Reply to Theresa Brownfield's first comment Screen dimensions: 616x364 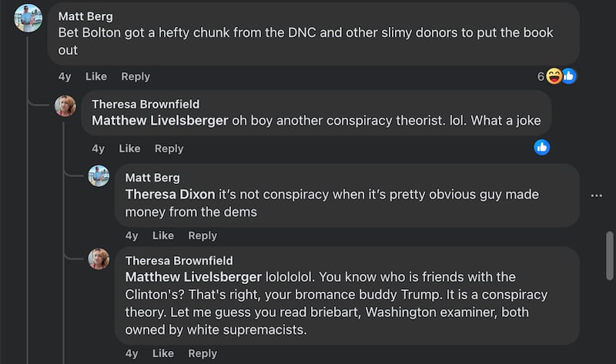click(x=169, y=149)
